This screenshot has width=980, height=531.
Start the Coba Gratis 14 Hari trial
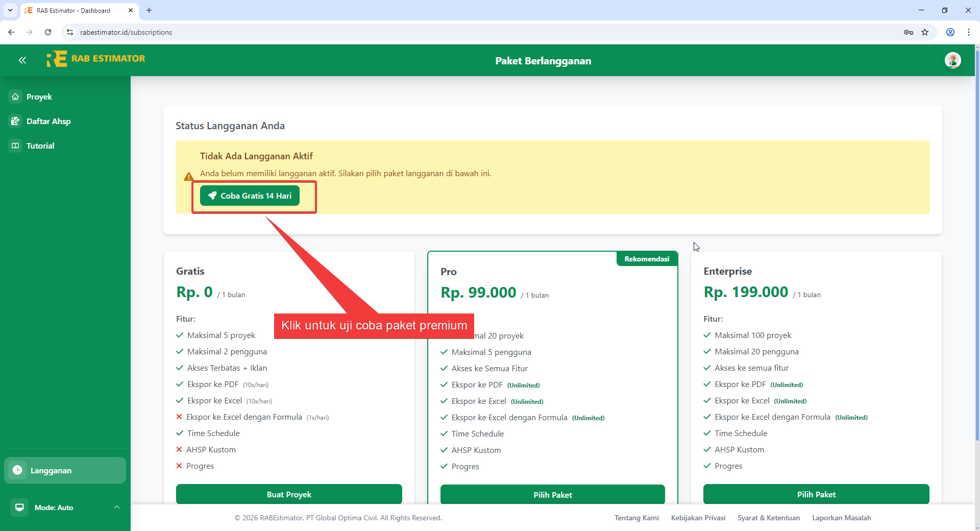coord(250,196)
